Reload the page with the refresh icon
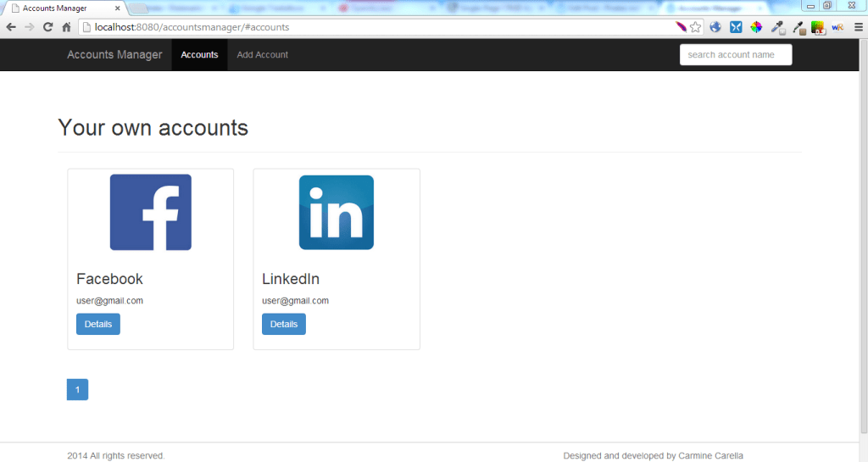Image resolution: width=868 pixels, height=462 pixels. click(x=47, y=27)
